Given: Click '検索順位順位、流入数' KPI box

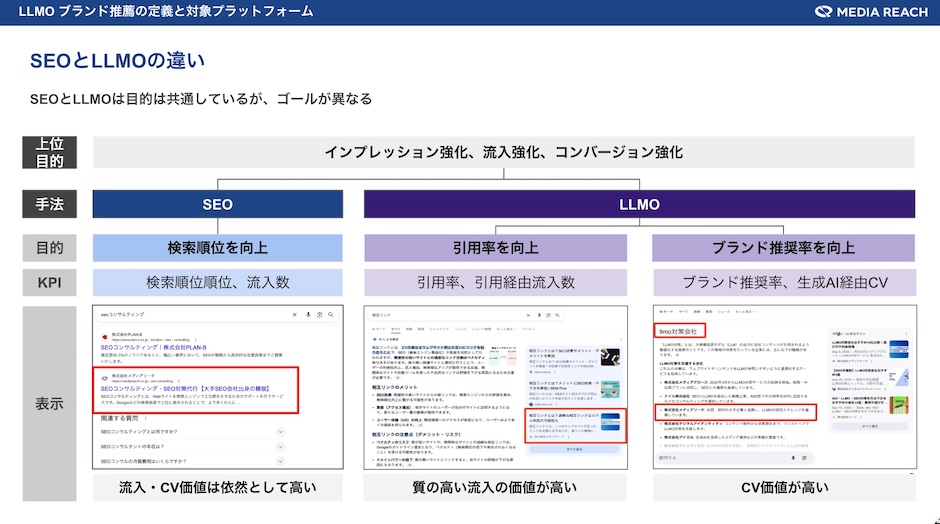Looking at the screenshot, I should point(218,282).
